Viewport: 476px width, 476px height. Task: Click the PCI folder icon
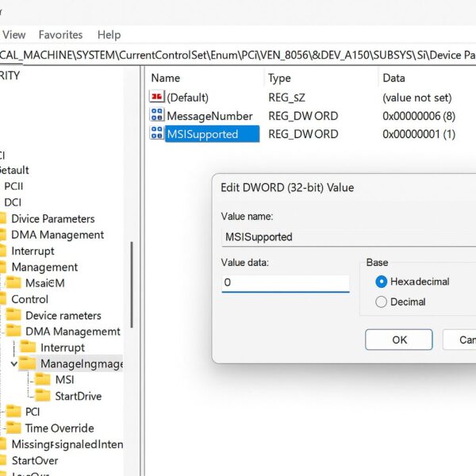(13, 411)
